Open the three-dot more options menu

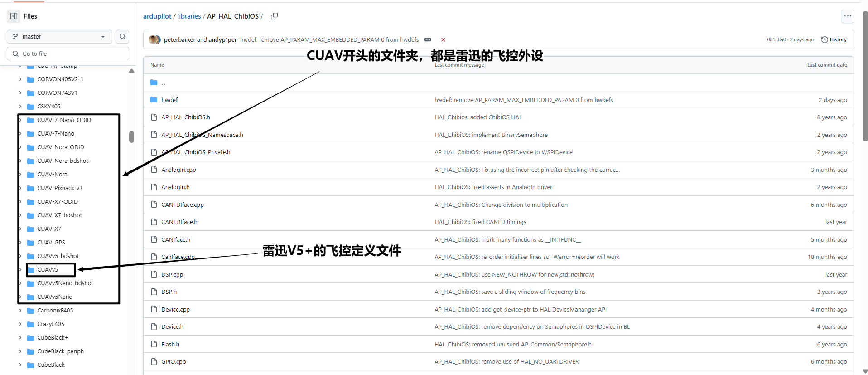coord(847,16)
